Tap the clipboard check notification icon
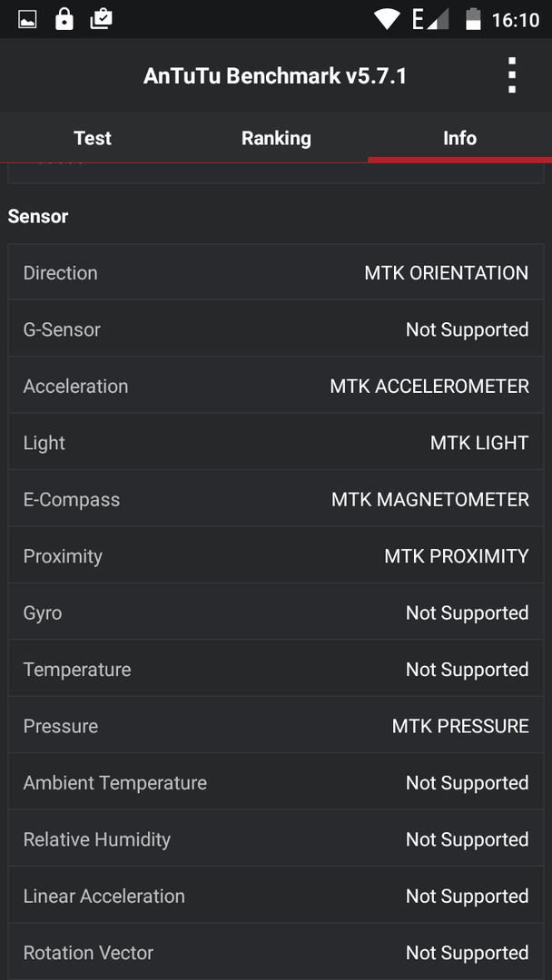Image resolution: width=552 pixels, height=980 pixels. [x=102, y=19]
